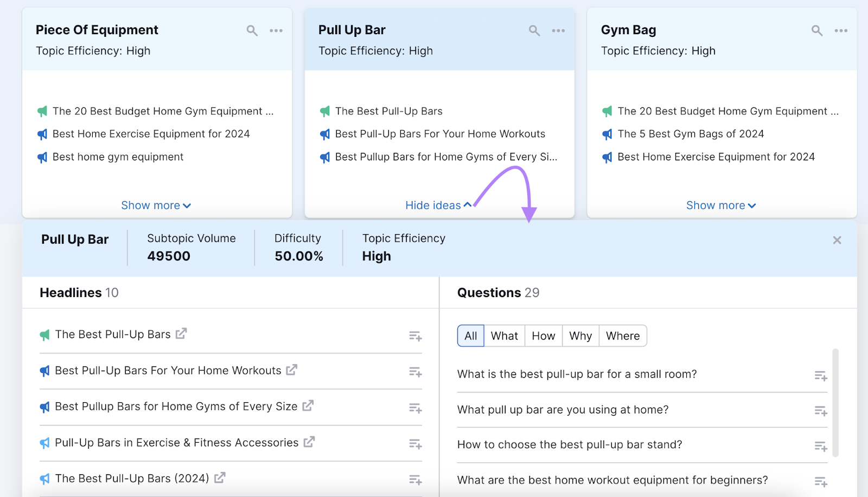Click the add-to-list icon beside the small room question
868x497 pixels.
[x=820, y=375]
